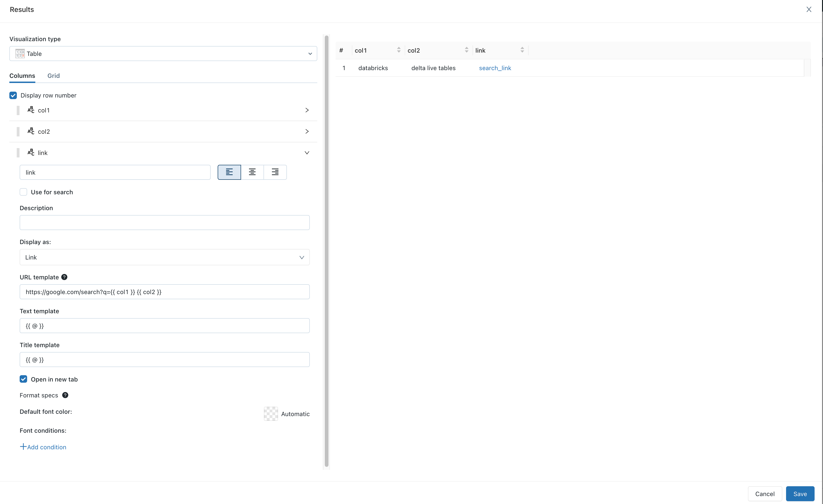Switch to the Columns tab

22,75
